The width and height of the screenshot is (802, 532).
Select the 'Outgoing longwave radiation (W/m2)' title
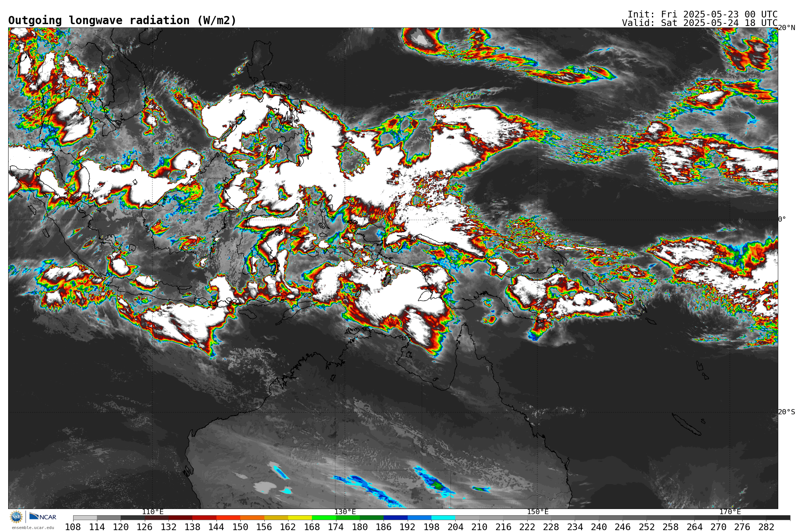122,20
